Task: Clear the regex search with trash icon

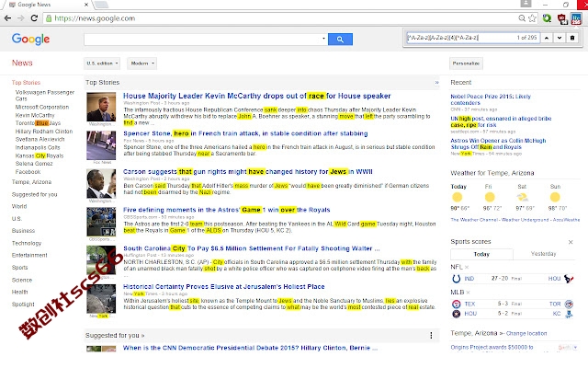Action: (x=572, y=38)
